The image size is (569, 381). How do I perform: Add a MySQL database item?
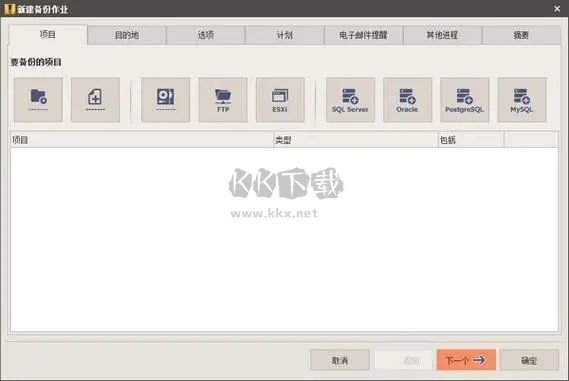coord(522,100)
